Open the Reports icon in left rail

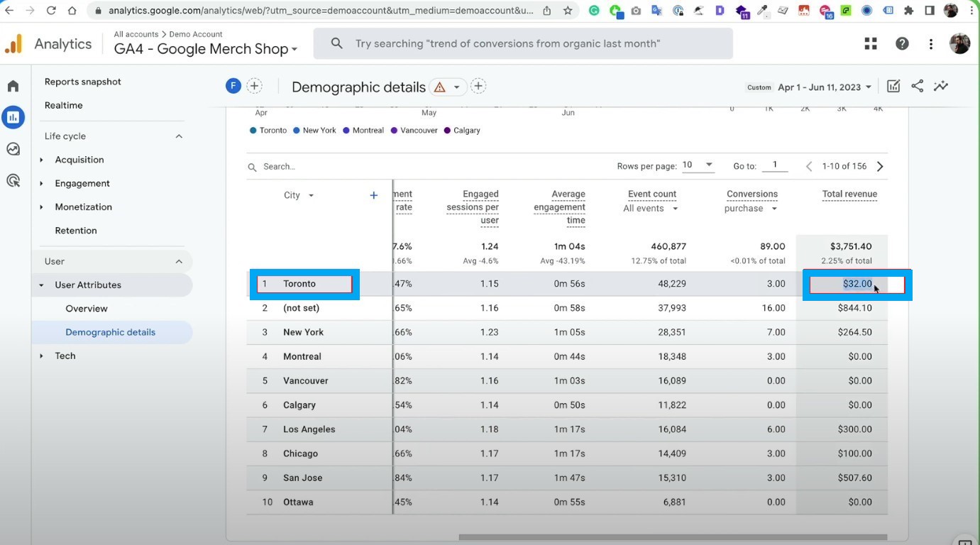pyautogui.click(x=13, y=117)
